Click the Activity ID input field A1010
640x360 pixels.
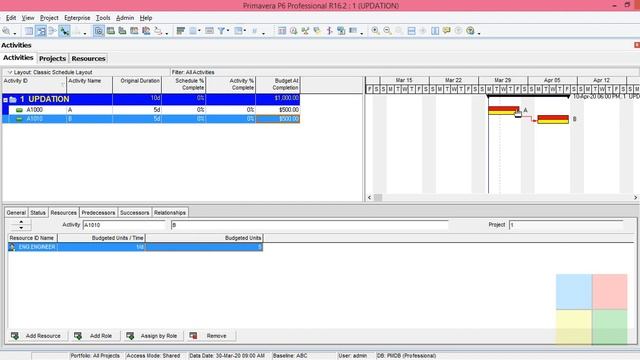tap(124, 225)
